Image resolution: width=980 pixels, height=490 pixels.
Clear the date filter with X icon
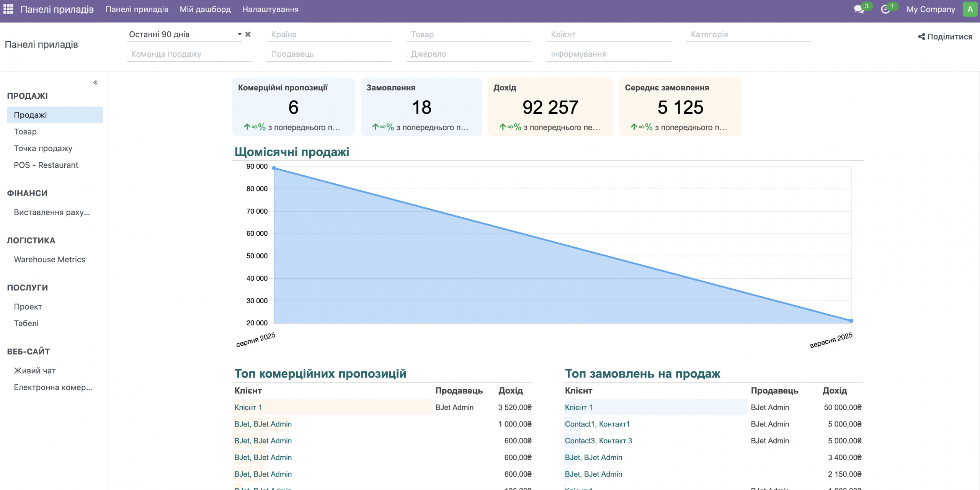point(248,34)
